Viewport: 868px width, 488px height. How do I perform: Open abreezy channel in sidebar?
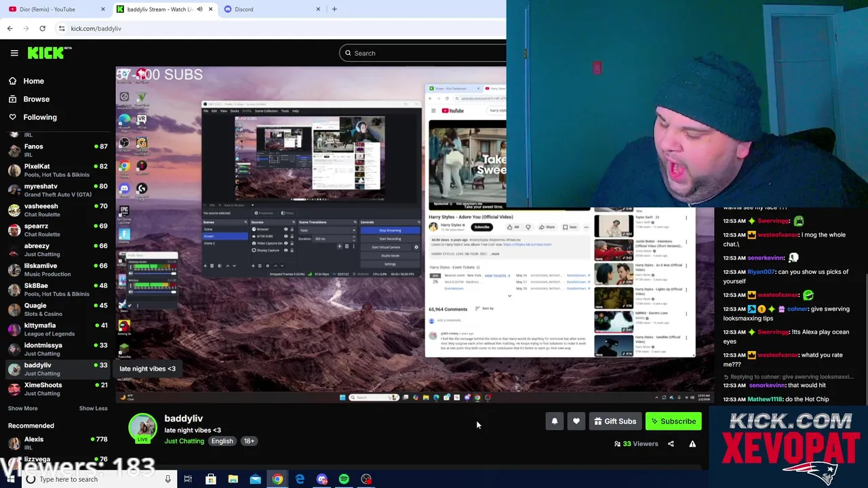pyautogui.click(x=58, y=249)
